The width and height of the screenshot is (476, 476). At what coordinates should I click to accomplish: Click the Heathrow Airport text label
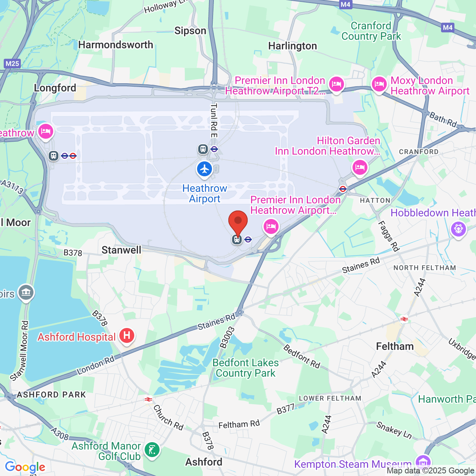[205, 193]
